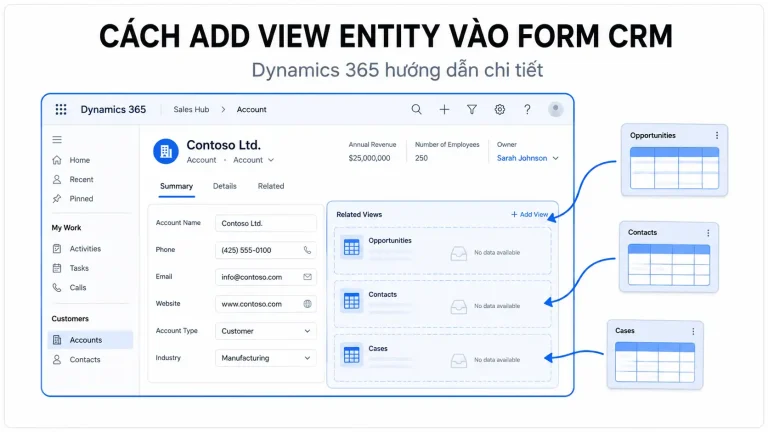Click the phone icon in Phone field
Screen dimensions: 768x432
(x=307, y=250)
